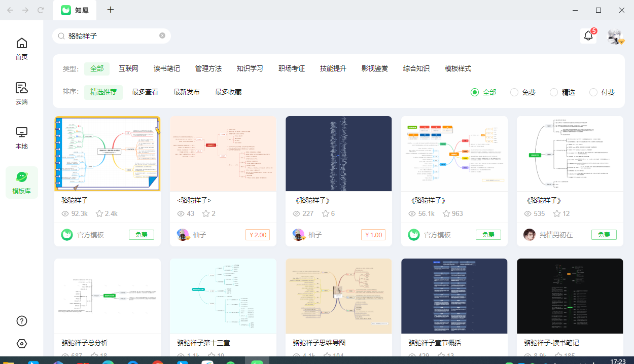
Task: Click in the 骆驼祥子 search input field
Action: pyautogui.click(x=112, y=36)
